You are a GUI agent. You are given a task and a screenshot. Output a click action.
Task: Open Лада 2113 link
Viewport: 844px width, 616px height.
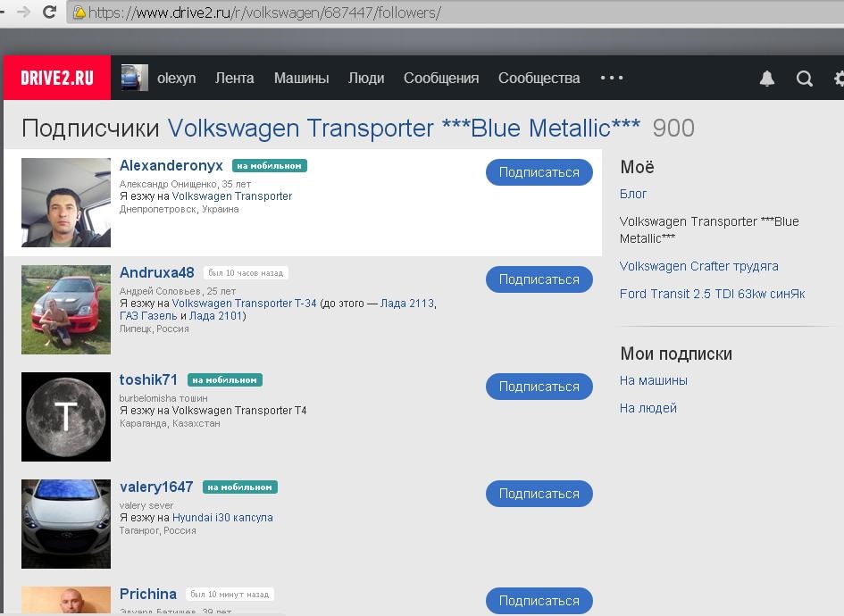pos(407,303)
